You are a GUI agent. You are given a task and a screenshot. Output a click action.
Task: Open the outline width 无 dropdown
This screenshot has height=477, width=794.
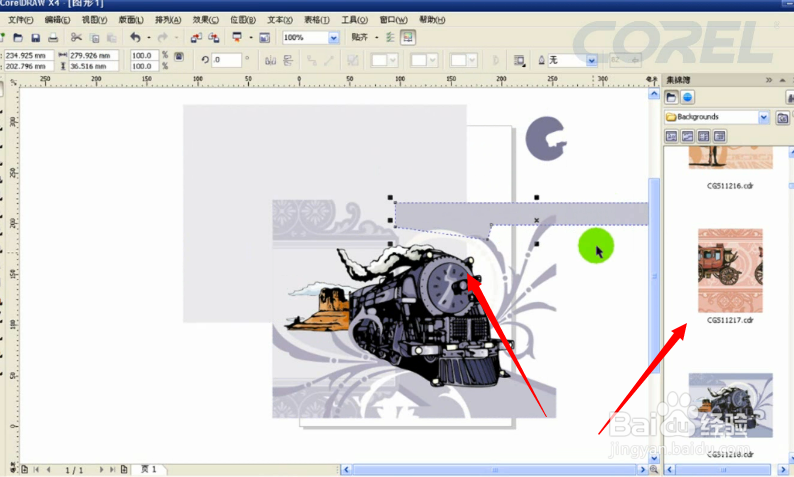point(592,60)
